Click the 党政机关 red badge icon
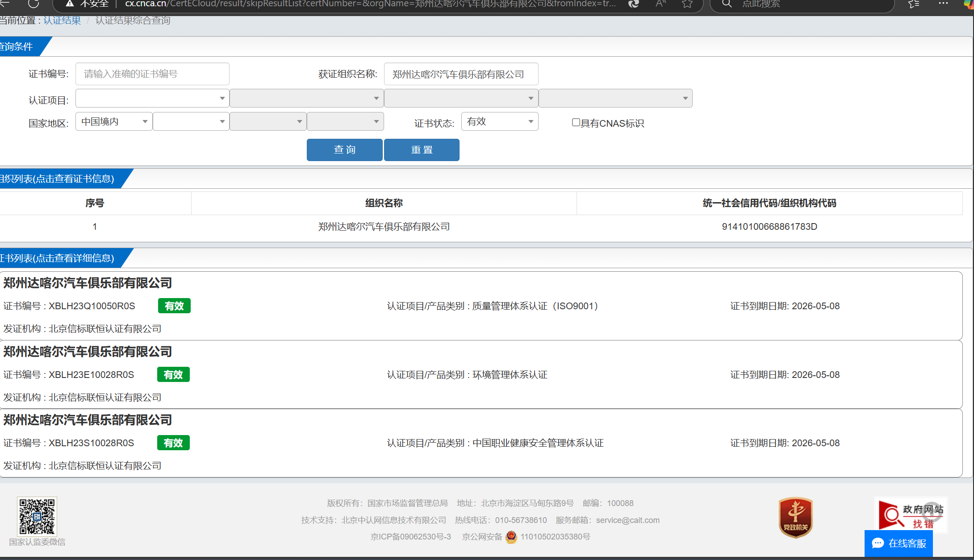This screenshot has width=974, height=560. click(x=795, y=517)
